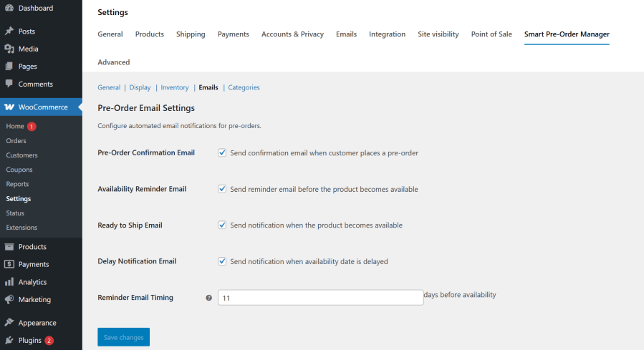Open the General sub-section link
This screenshot has height=350, width=644.
(109, 87)
